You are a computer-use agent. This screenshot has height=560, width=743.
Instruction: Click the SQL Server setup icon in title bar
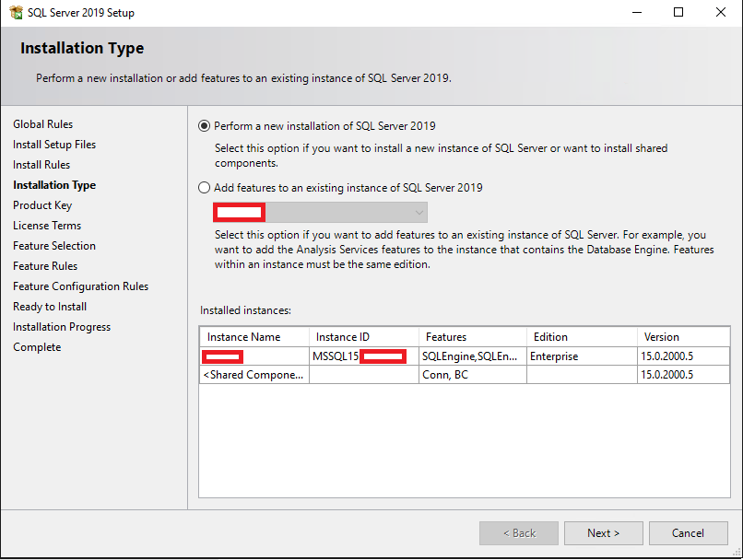[x=15, y=12]
